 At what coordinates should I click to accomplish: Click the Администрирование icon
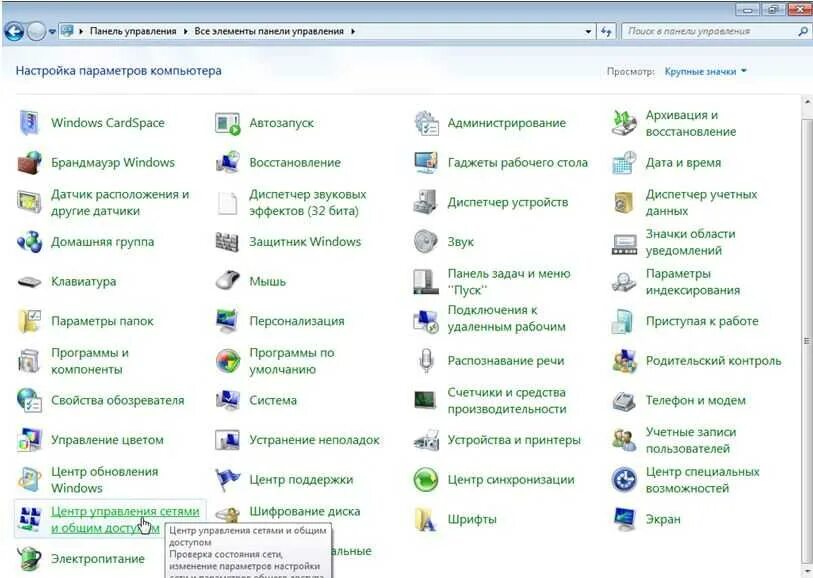[x=426, y=123]
